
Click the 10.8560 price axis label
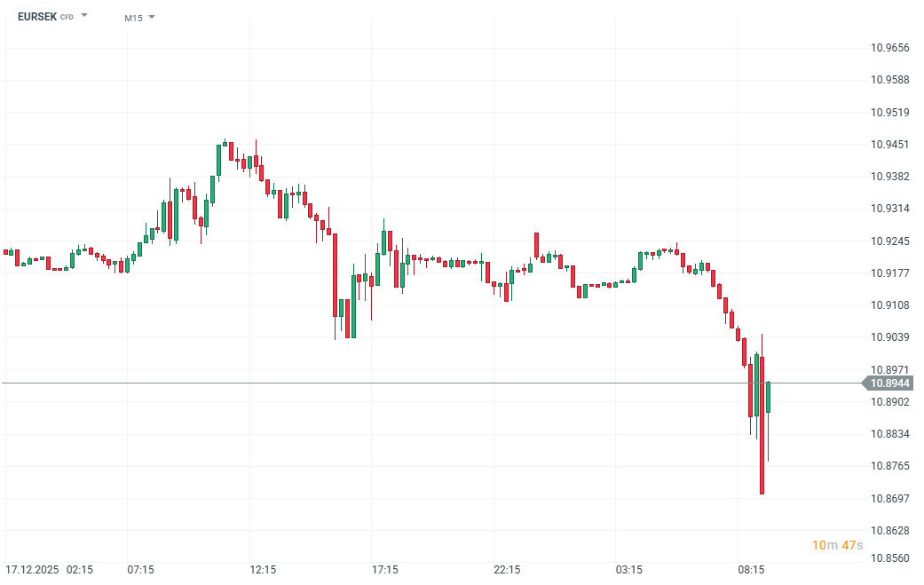tap(889, 559)
